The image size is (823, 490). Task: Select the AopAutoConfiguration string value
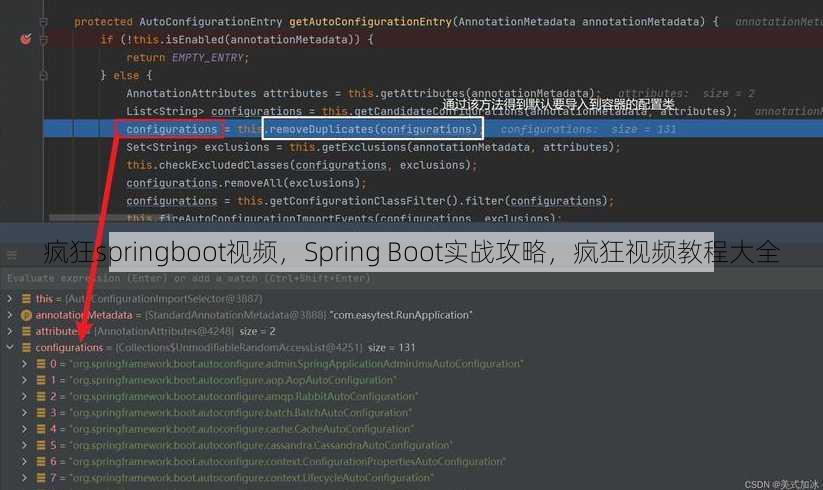(x=233, y=380)
